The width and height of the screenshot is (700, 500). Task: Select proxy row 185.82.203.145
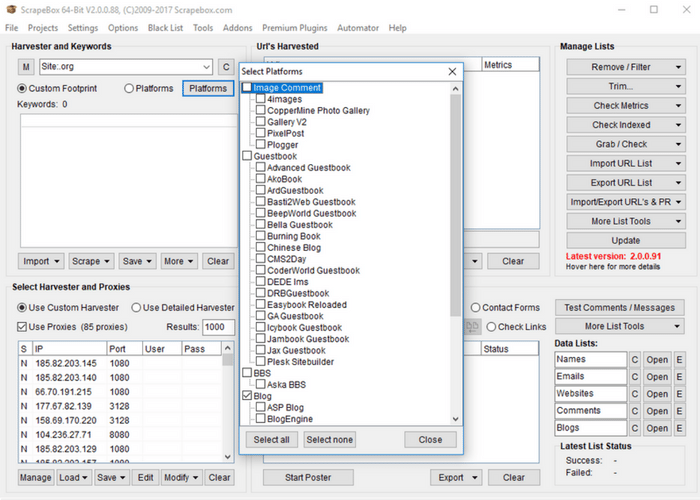point(121,363)
